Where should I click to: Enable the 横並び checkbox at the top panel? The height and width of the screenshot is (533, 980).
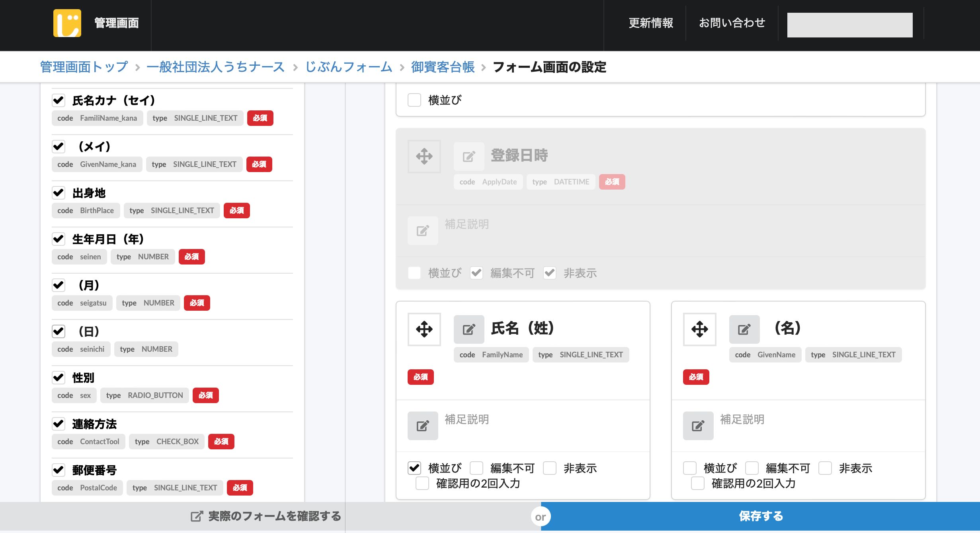pos(414,100)
